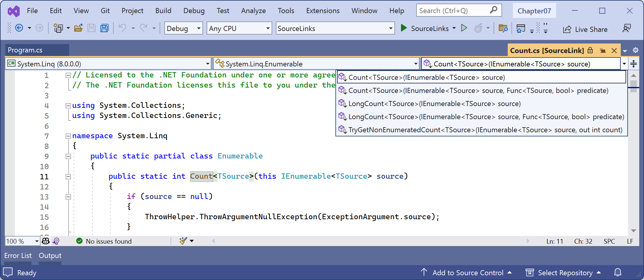Click the status bar message box icon
Image resolution: width=644 pixels, height=280 pixels.
click(x=8, y=272)
